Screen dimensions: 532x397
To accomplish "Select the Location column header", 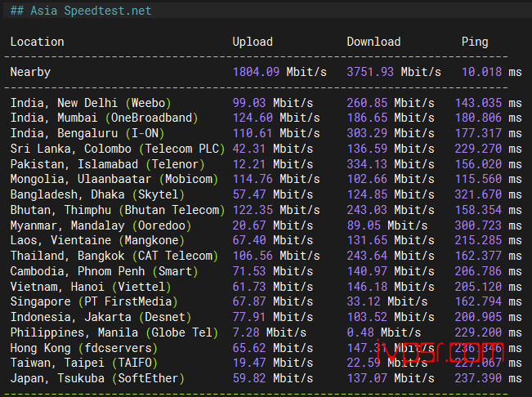I will (x=38, y=42).
